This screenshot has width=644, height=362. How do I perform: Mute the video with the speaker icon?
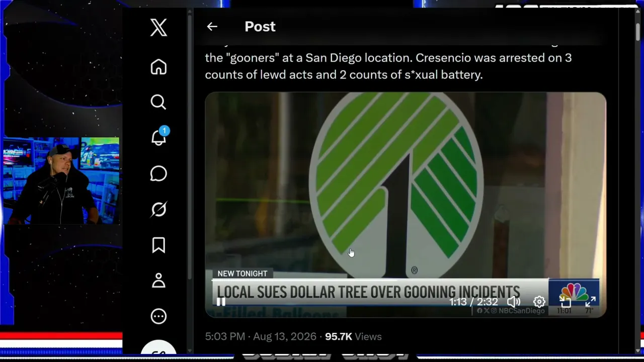[513, 302]
